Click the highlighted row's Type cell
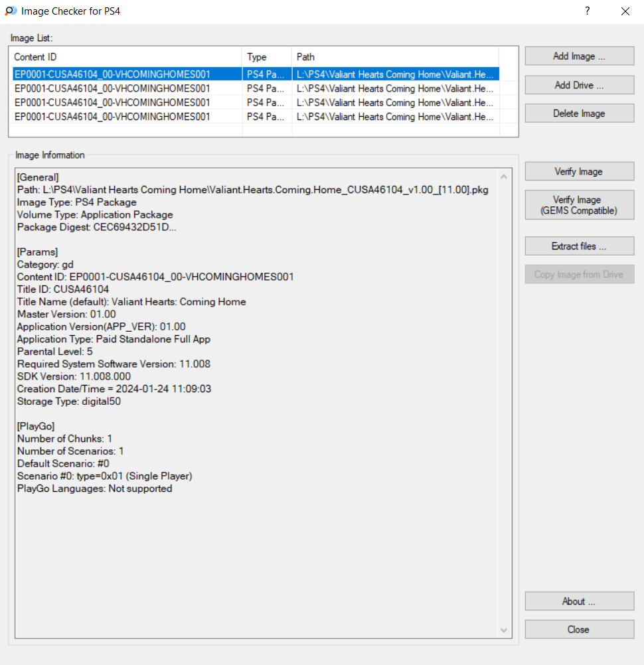Image resolution: width=644 pixels, height=665 pixels. (266, 74)
